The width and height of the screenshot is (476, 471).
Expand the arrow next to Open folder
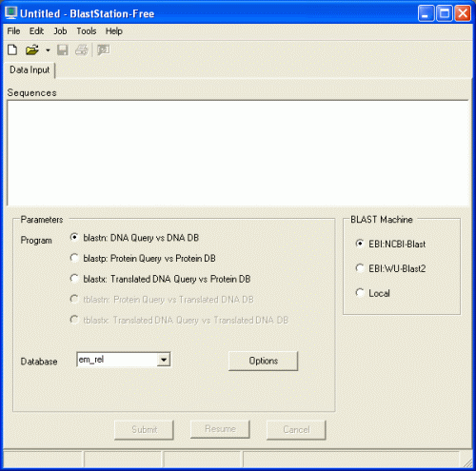coord(48,50)
